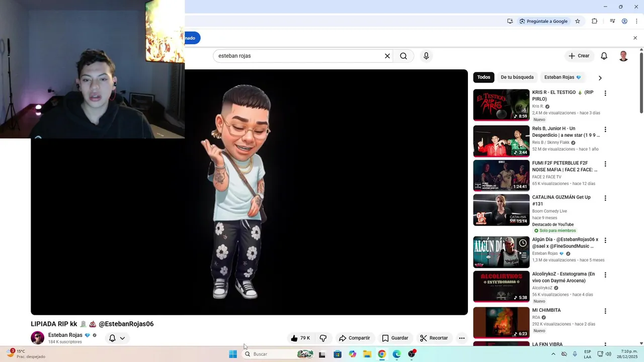644x362 pixels.
Task: Select the De tu búsqueda chip
Action: (517, 77)
